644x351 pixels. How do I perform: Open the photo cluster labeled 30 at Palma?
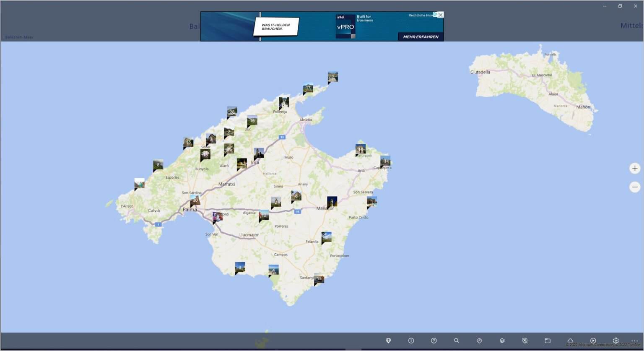[x=195, y=200]
